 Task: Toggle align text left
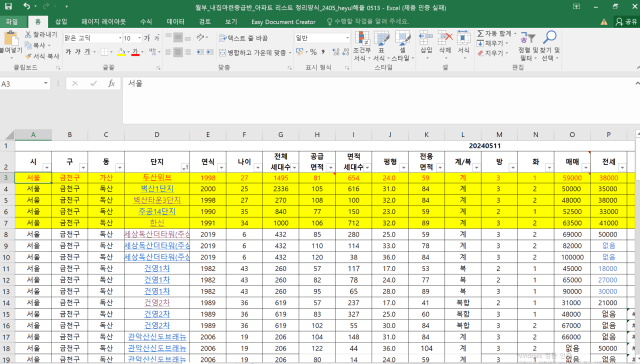[x=168, y=52]
